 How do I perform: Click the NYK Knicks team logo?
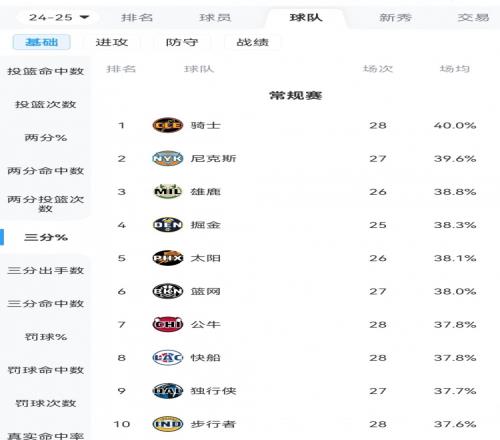(168, 158)
